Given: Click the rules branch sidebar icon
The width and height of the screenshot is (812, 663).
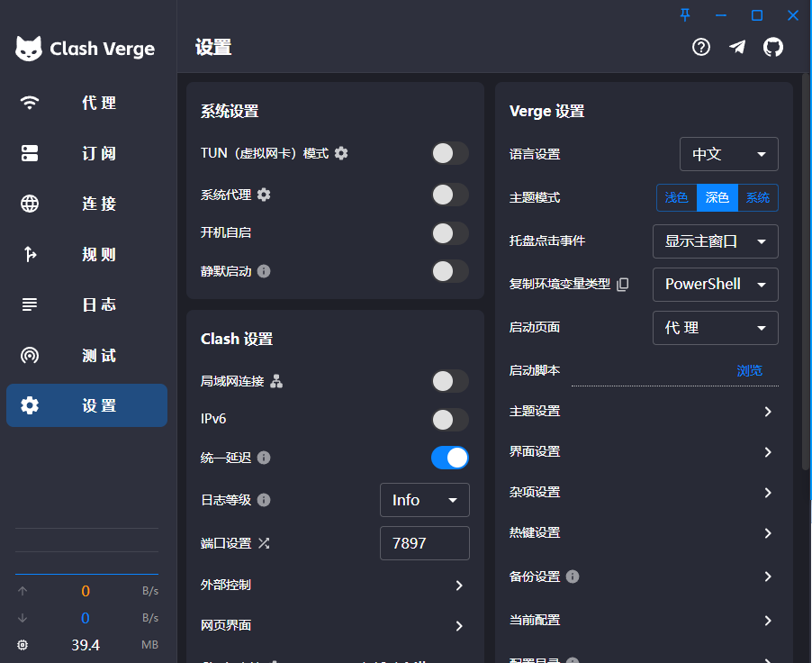Looking at the screenshot, I should coord(30,254).
